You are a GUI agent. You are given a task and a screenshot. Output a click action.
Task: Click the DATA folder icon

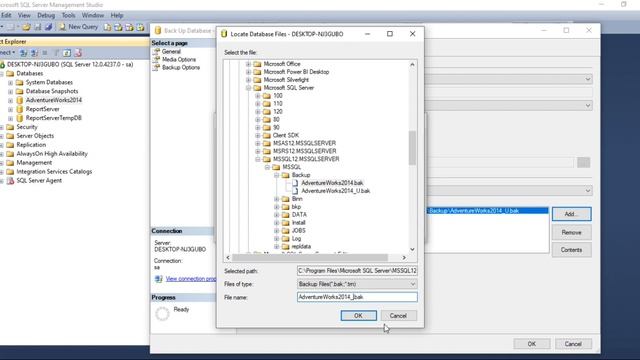285,215
